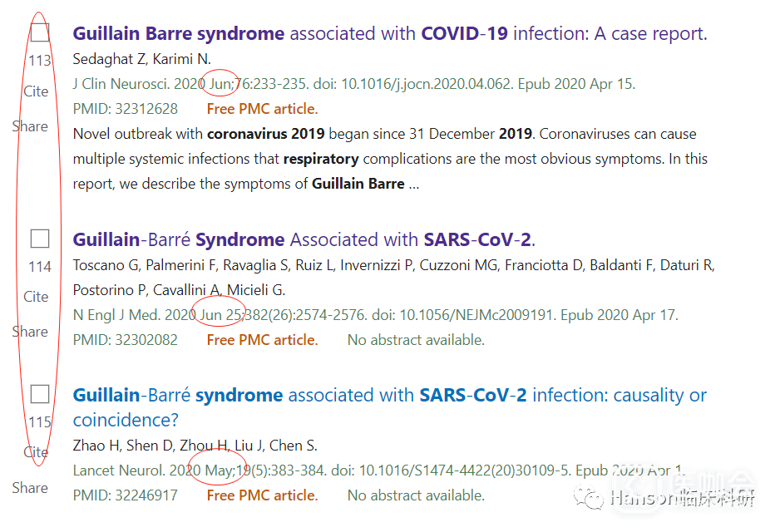Click the authors line 'Sedaghat Z, Karimi N.'
The image size is (780, 532).
(141, 59)
